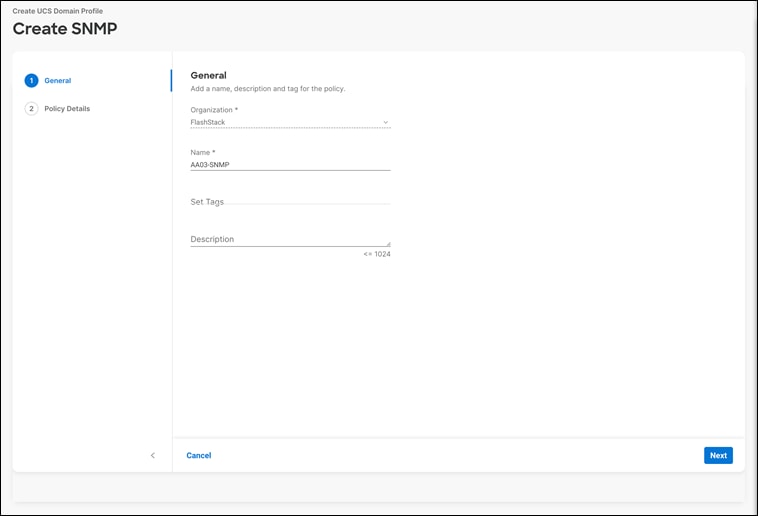Cancel the SNMP policy creation
758x516 pixels.
tap(199, 456)
